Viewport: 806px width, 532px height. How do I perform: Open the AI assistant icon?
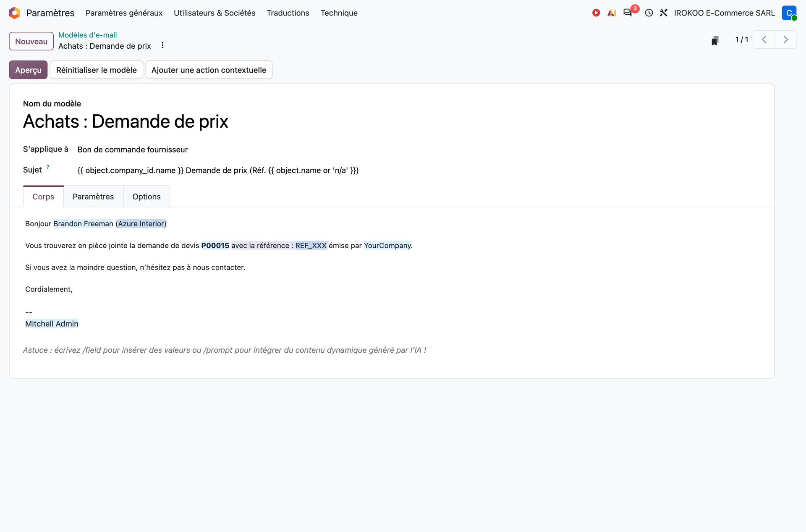[612, 13]
